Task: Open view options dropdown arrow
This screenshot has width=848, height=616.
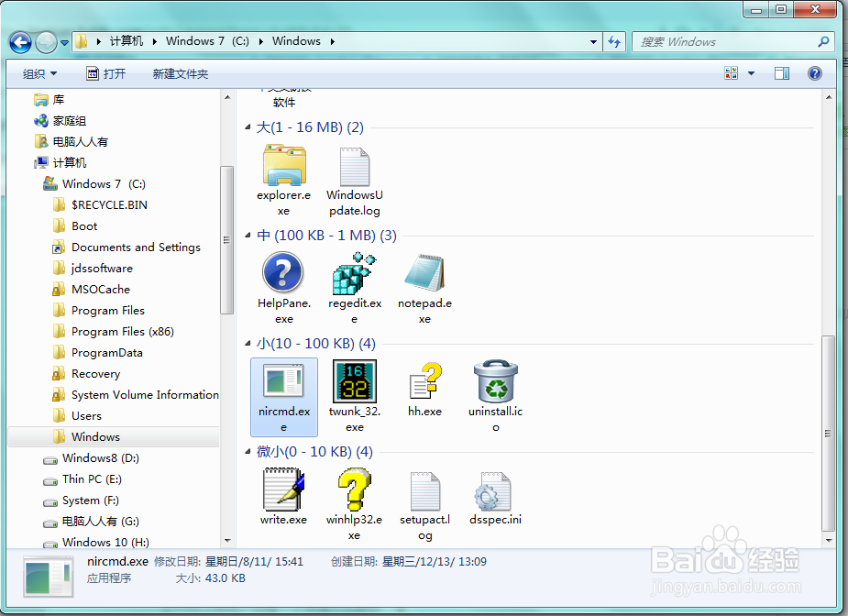Action: pos(751,73)
